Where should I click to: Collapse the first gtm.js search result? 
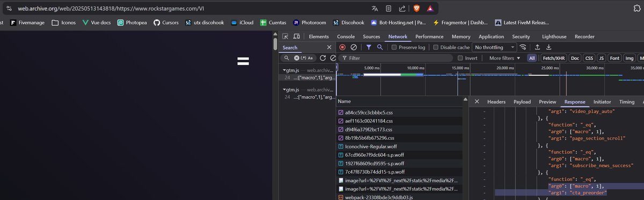(284, 70)
